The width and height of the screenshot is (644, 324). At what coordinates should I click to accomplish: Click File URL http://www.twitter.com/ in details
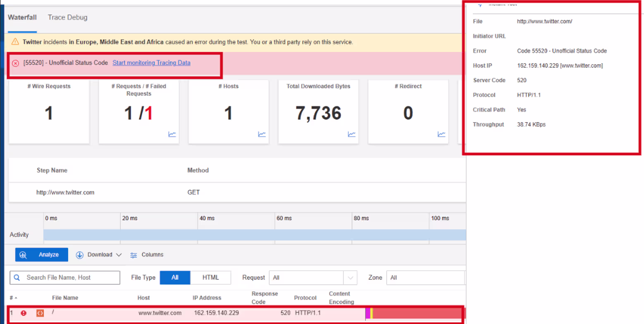click(544, 21)
